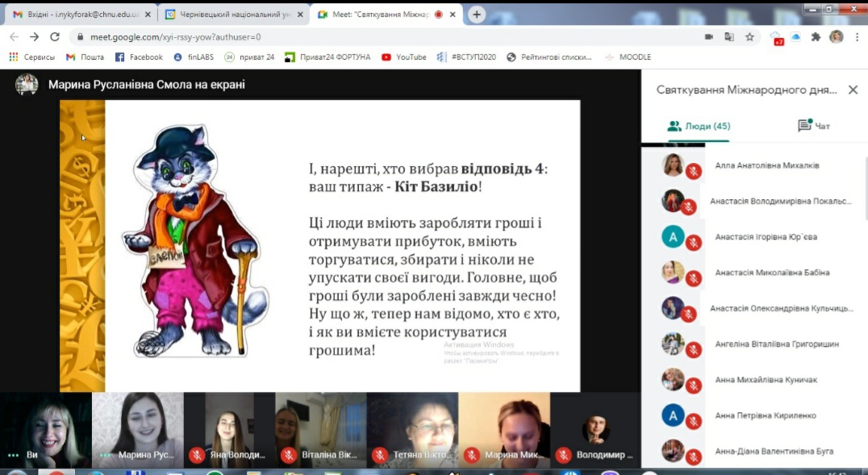
Task: Select Марина Рус... video tile
Action: tap(138, 430)
